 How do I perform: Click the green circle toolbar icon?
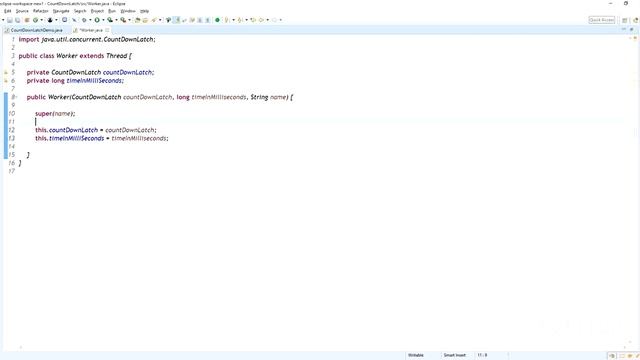pos(217,20)
